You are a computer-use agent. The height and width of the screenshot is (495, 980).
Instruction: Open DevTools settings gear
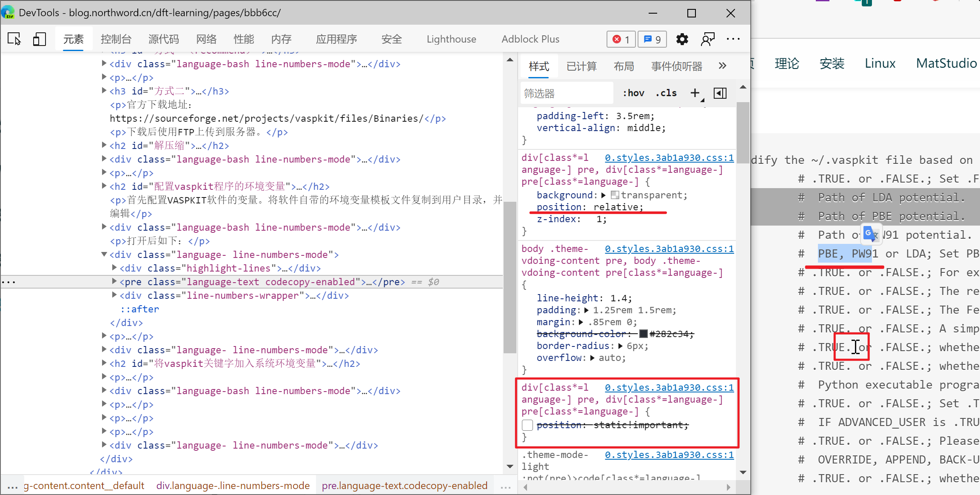point(681,39)
